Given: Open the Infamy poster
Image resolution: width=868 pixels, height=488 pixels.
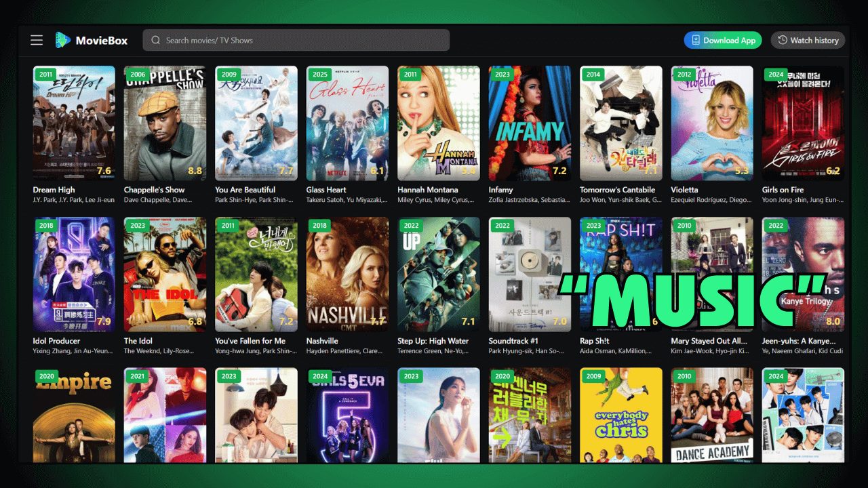Looking at the screenshot, I should [530, 123].
